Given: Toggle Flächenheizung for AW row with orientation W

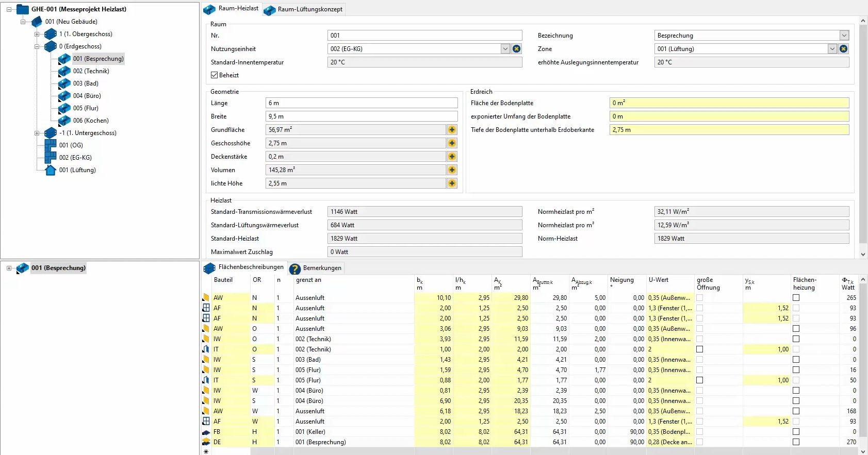Looking at the screenshot, I should click(x=796, y=411).
